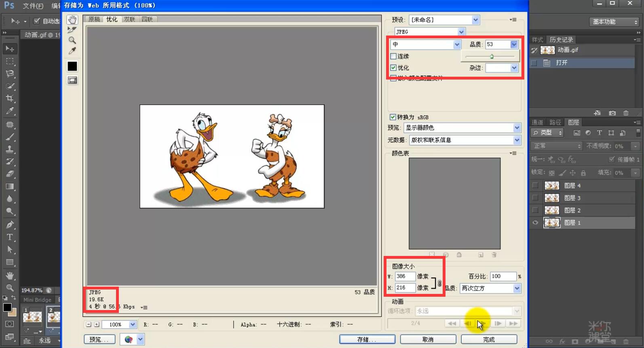This screenshot has width=644, height=348.
Task: Adjust the quality slider handle
Action: (x=492, y=57)
